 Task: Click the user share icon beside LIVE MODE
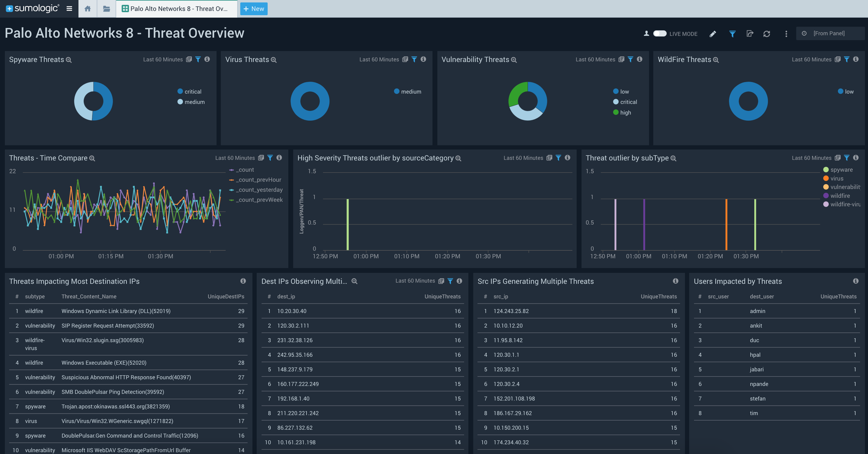point(646,34)
